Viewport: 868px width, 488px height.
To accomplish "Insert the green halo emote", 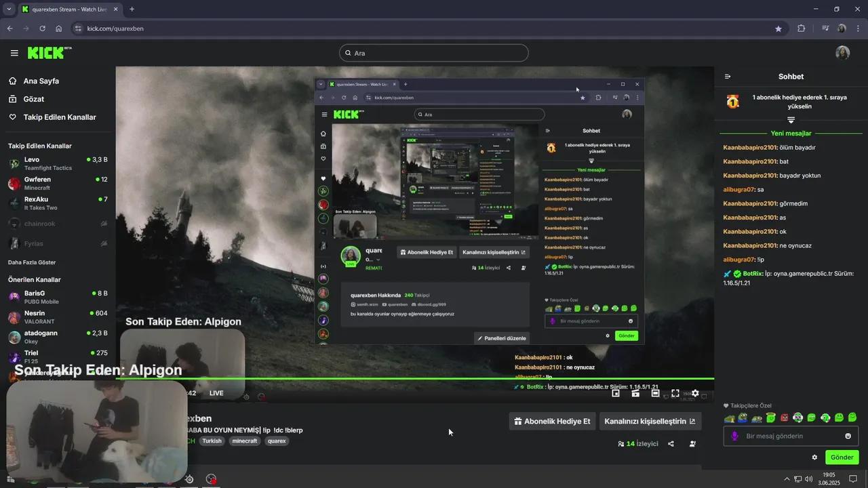I will 770,418.
